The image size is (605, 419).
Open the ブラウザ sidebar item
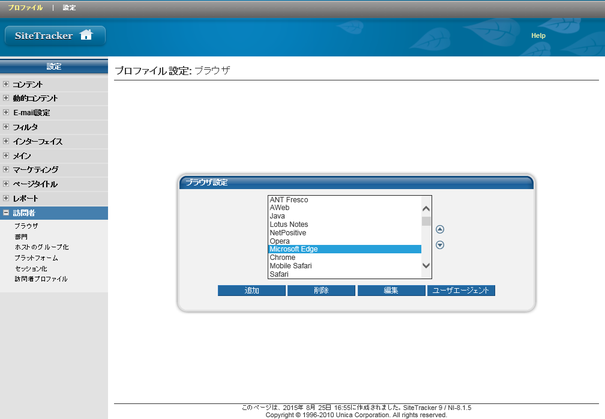tap(26, 226)
